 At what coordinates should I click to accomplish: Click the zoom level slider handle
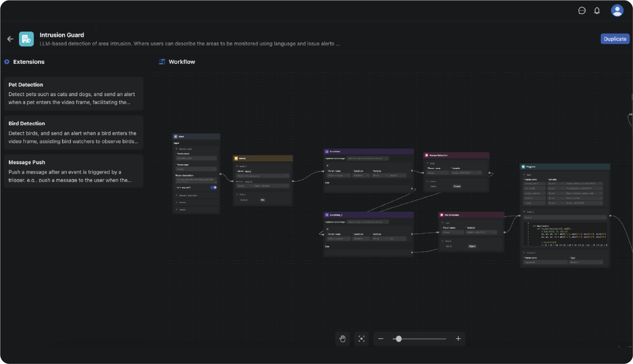point(398,339)
